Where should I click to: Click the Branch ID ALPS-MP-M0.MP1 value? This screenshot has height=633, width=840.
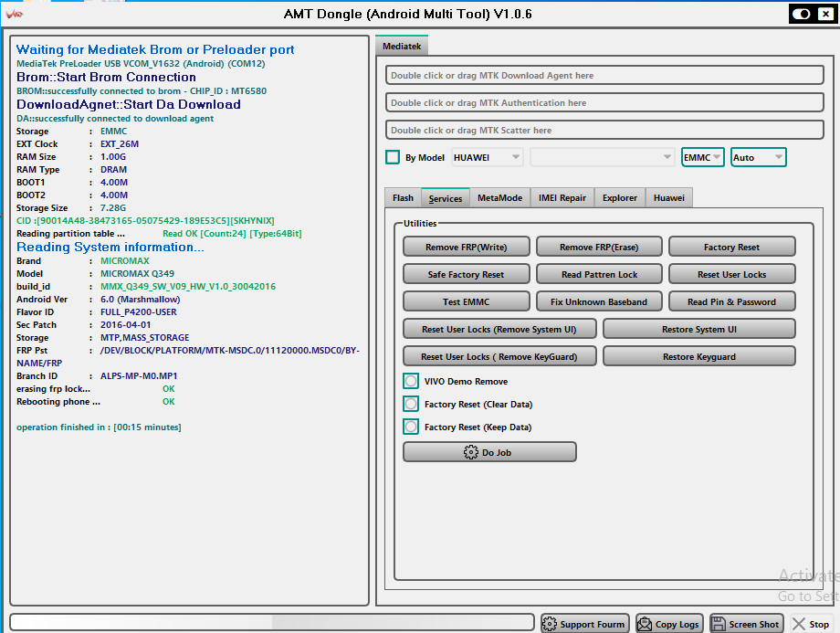pos(139,376)
